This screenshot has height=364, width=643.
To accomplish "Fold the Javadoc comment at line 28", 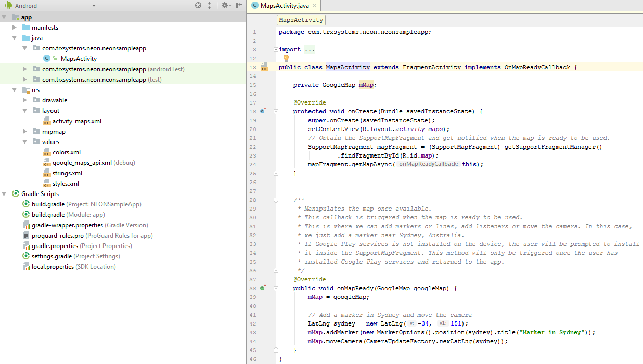I will tap(276, 200).
